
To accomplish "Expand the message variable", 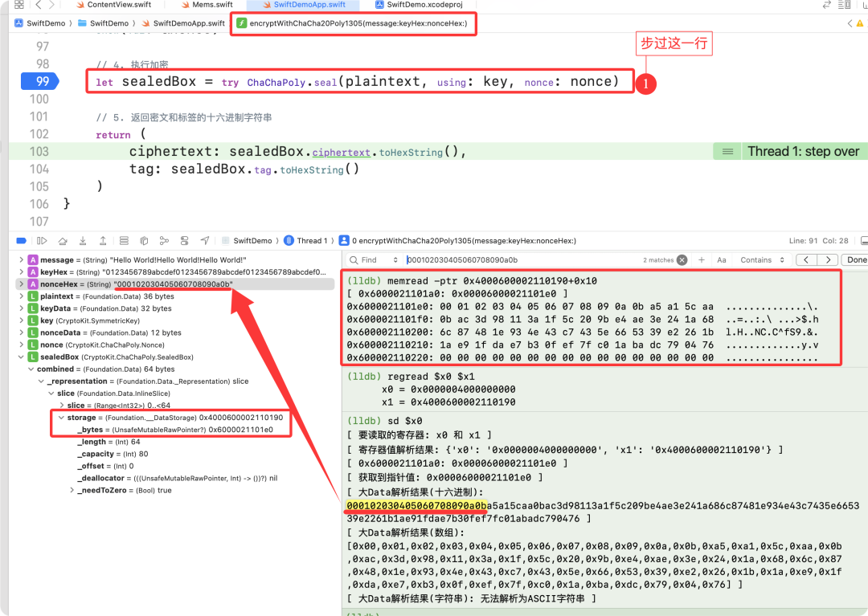I will point(21,260).
